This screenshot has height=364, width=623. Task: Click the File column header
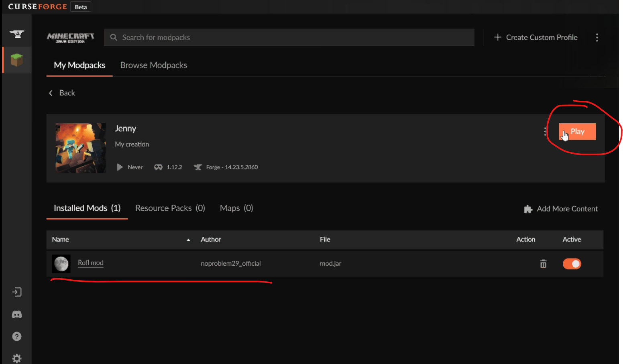[x=325, y=239]
